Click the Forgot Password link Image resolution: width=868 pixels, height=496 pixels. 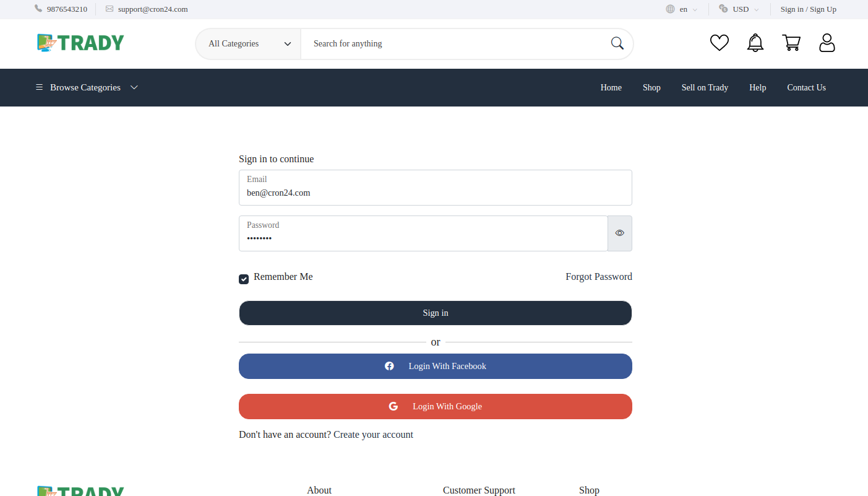coord(599,276)
